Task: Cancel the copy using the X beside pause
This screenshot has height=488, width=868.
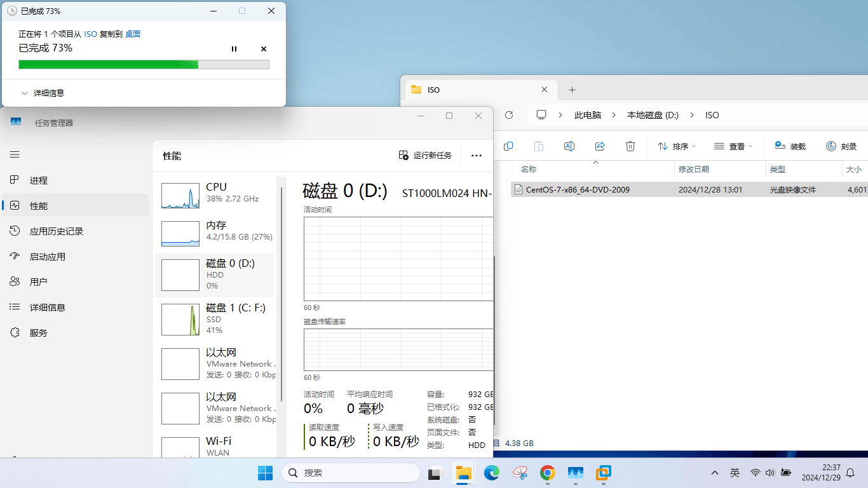Action: (x=264, y=49)
